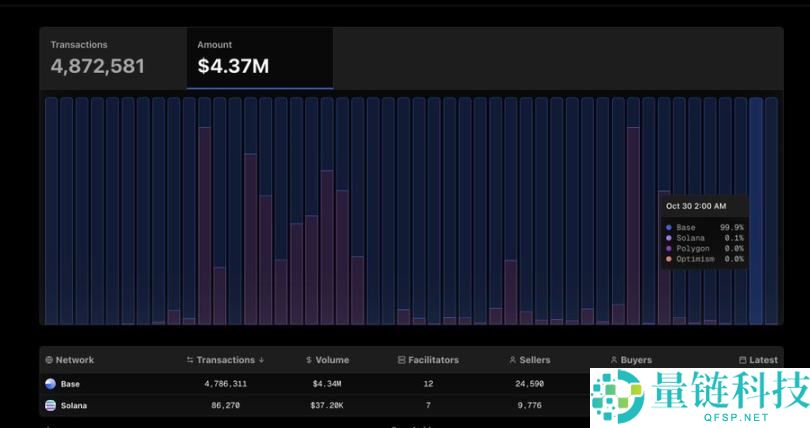Click the calendar icon beside Latest header

point(742,360)
